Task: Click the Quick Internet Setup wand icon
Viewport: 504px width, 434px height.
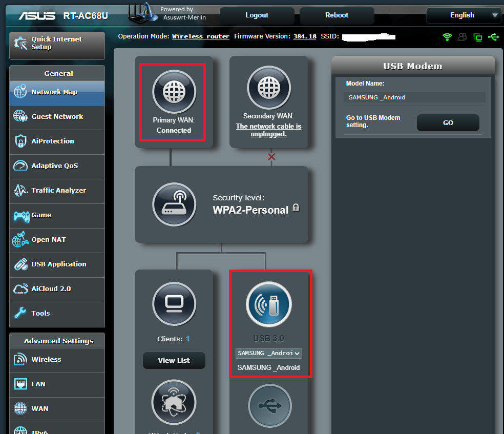Action: click(21, 43)
